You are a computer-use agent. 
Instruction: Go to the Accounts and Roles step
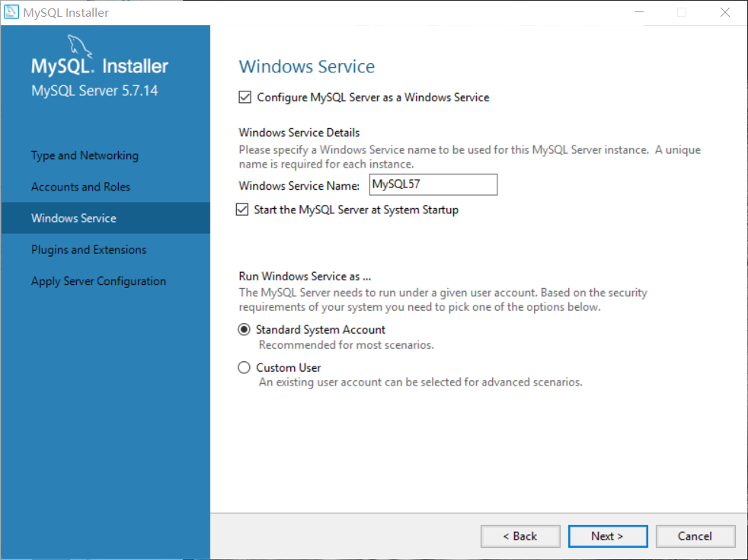(80, 187)
